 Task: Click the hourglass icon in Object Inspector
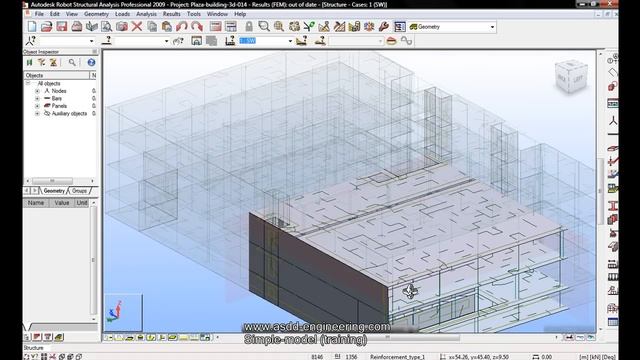pos(53,62)
